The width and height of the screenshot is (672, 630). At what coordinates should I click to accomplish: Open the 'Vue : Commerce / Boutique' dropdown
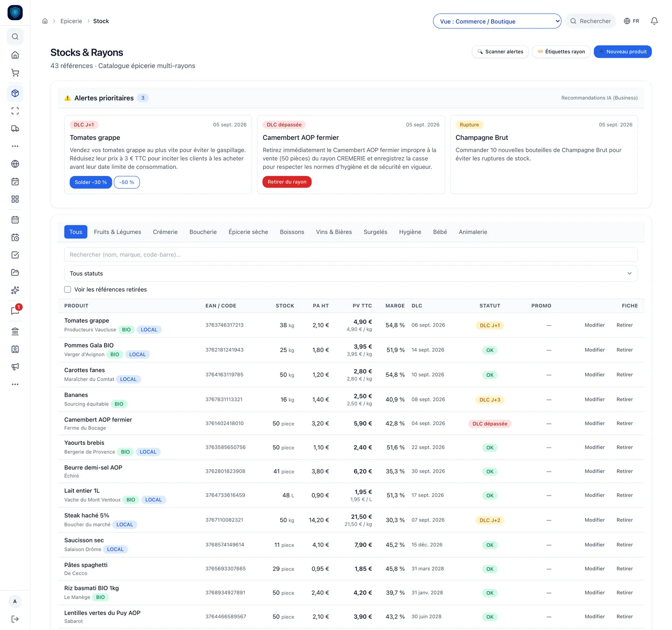coord(497,21)
